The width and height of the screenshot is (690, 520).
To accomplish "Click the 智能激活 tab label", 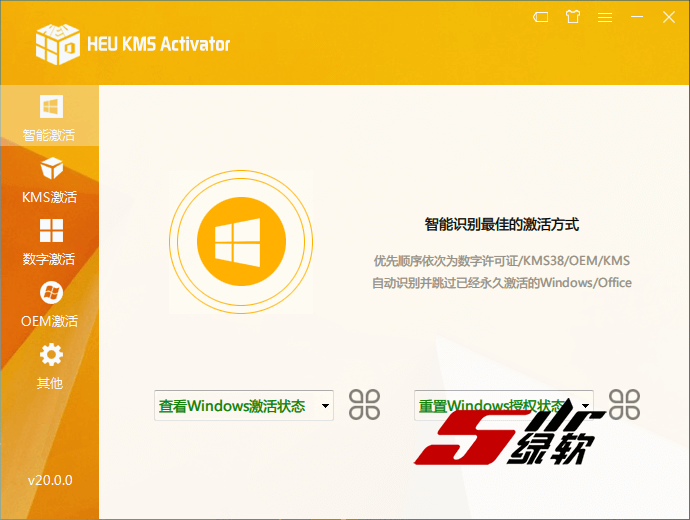I will (x=49, y=135).
